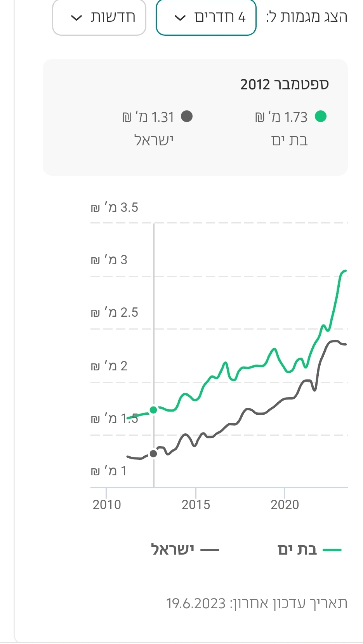Click peak of green בת ים price line
This screenshot has width=363, height=644.
point(345,271)
